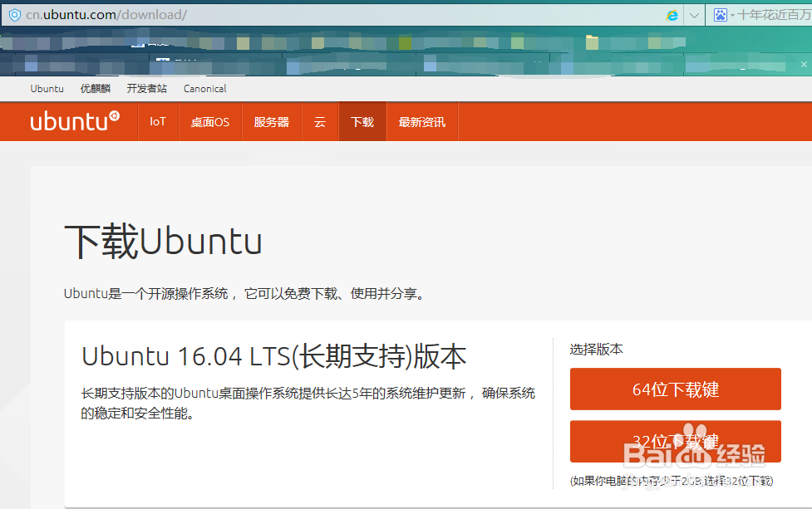
Task: Click the Ubuntu 16.04 LTS heading text
Action: point(274,356)
